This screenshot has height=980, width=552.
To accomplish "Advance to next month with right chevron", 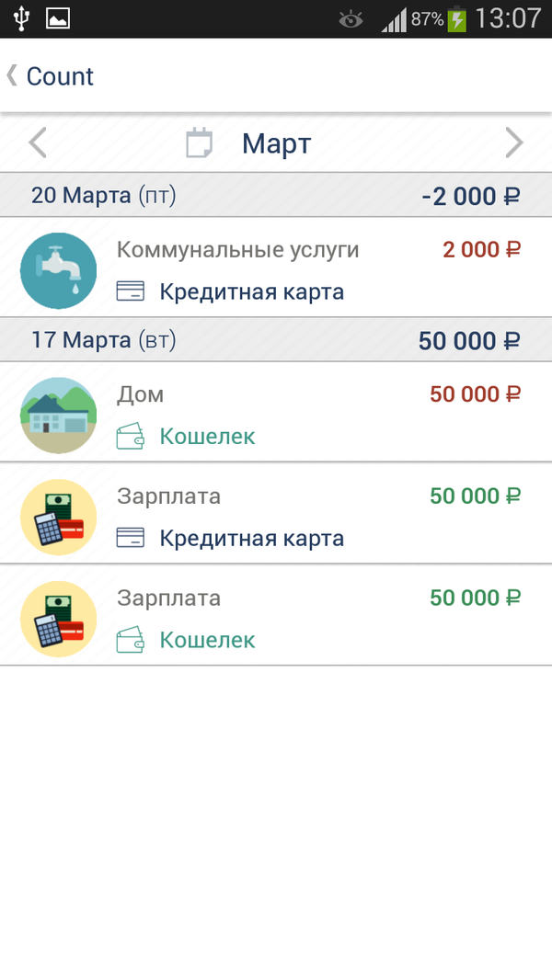I will coord(514,142).
